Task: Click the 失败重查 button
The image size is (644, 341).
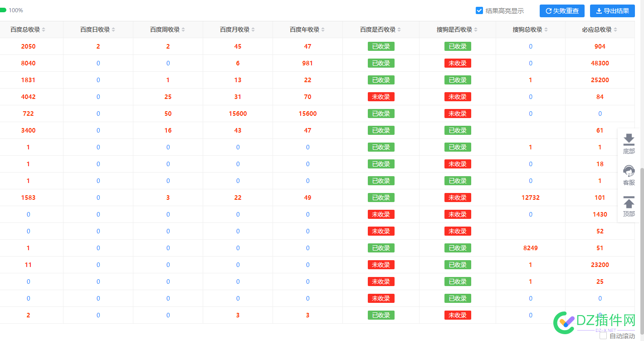Action: [562, 11]
